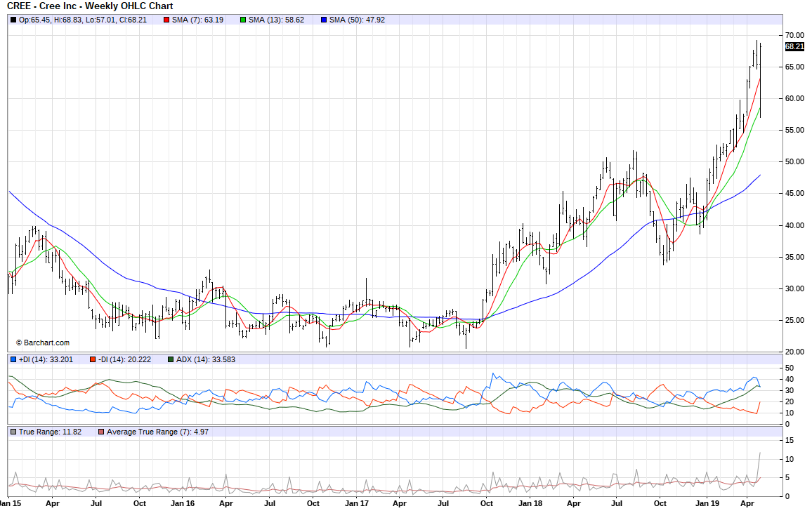Click the True Range axis label 15
The image size is (812, 525).
point(790,440)
